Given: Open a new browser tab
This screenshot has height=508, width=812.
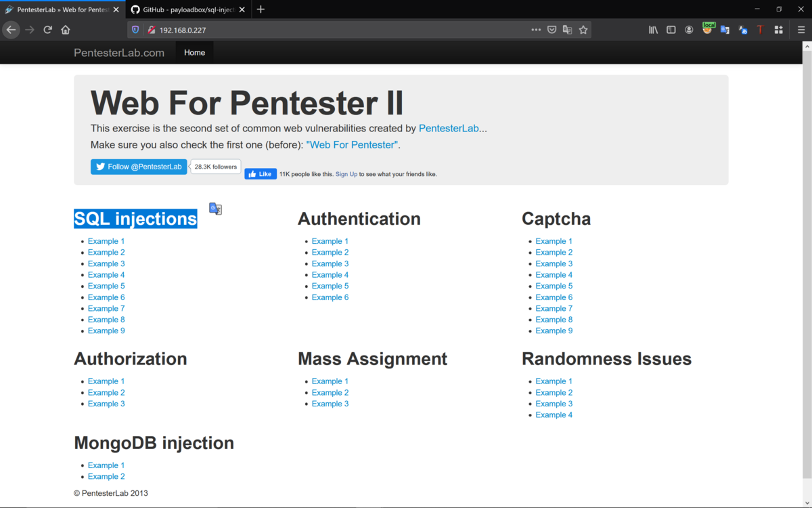Looking at the screenshot, I should click(x=261, y=9).
